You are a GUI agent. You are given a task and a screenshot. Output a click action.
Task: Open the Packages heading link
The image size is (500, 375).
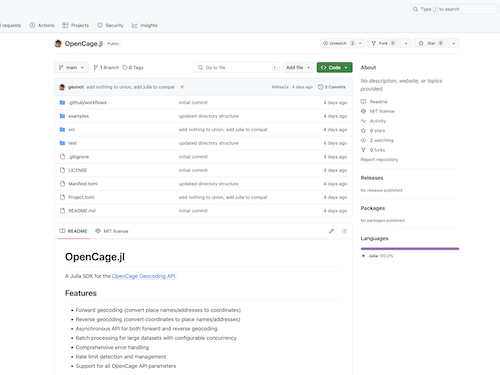(373, 208)
